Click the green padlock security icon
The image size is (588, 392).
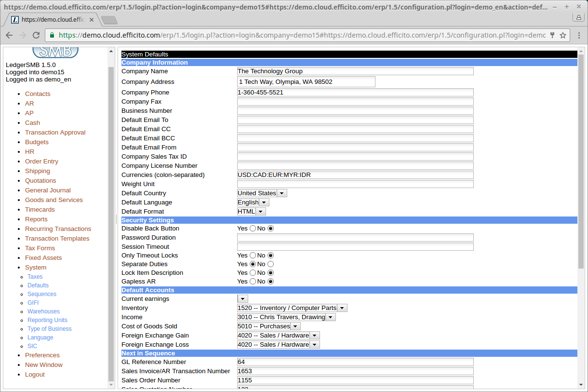coord(53,35)
